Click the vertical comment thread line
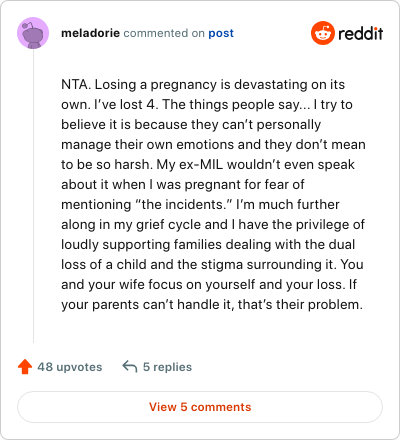Viewport: 400px width, 440px height. click(x=33, y=196)
